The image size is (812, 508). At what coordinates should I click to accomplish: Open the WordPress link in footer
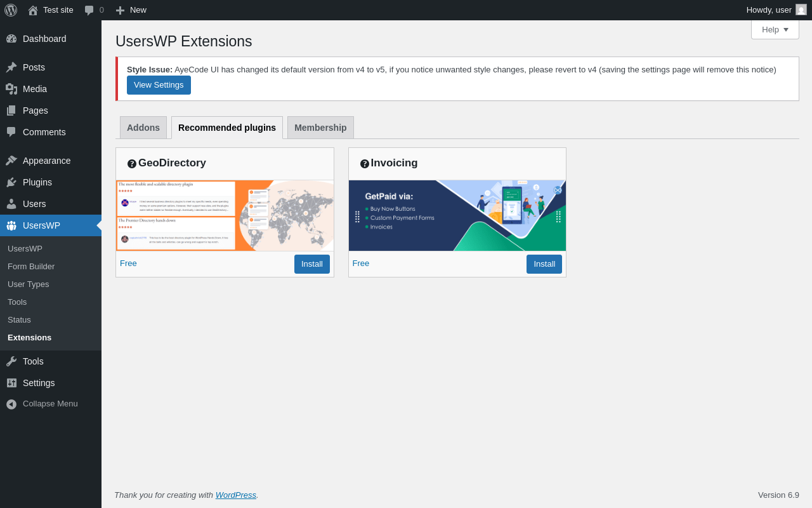coord(236,495)
